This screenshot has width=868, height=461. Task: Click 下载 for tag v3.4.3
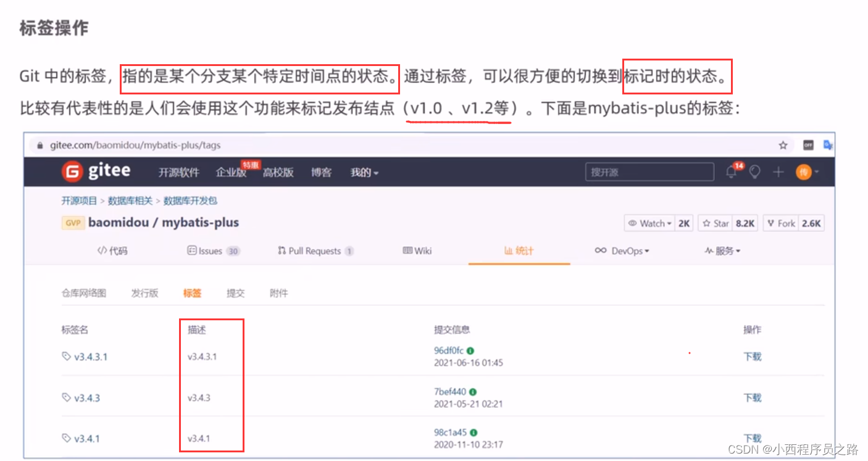[x=753, y=397]
